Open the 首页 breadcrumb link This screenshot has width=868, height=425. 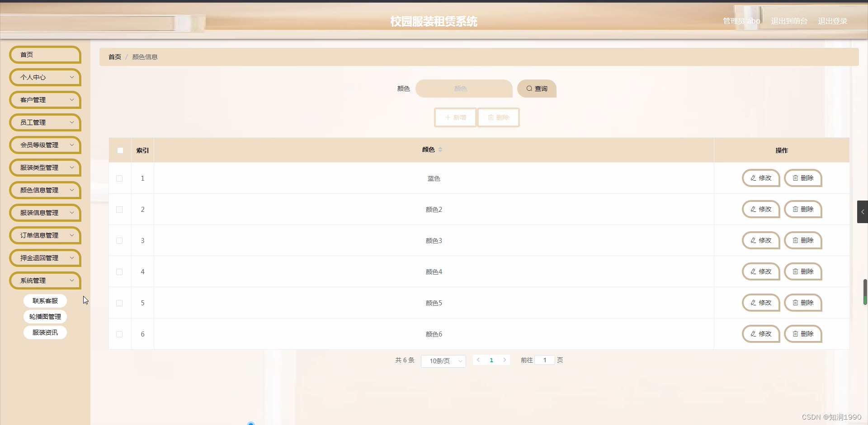[x=114, y=56]
